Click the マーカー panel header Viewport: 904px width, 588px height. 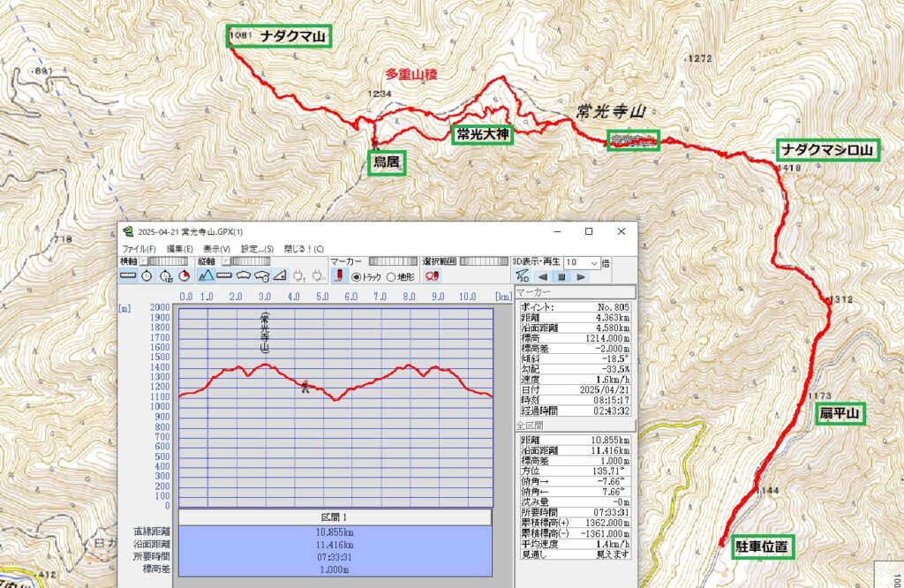coord(576,292)
